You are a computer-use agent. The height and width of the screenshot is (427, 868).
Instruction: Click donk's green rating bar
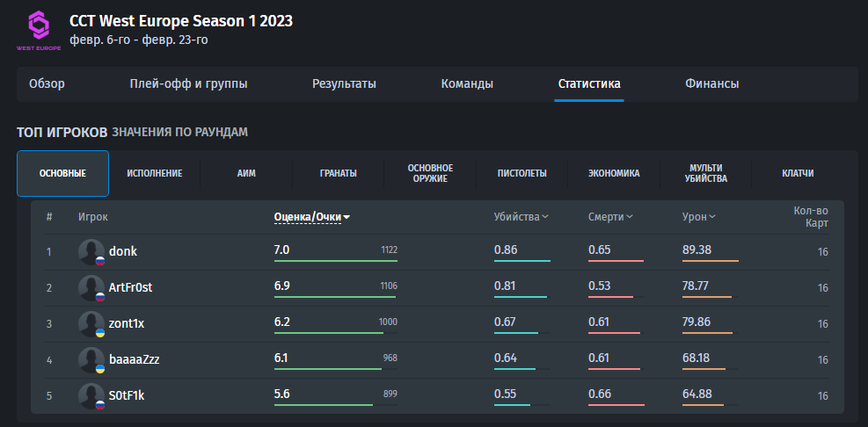(x=335, y=261)
